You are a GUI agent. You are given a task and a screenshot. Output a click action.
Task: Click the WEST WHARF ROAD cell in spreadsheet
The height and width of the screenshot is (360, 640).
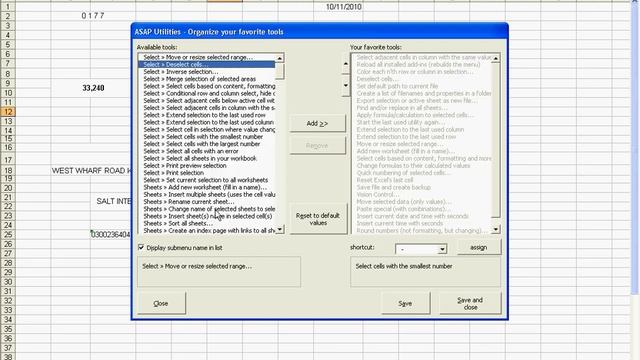pos(92,171)
